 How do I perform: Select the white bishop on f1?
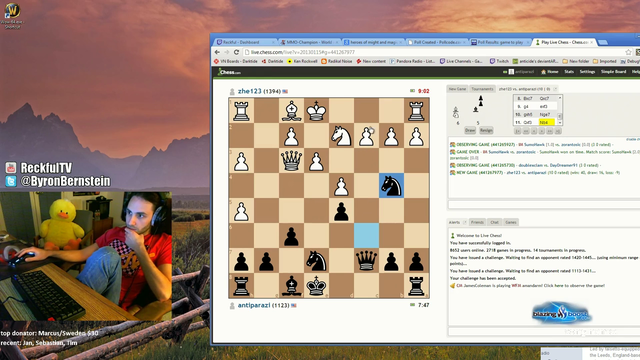pyautogui.click(x=291, y=111)
